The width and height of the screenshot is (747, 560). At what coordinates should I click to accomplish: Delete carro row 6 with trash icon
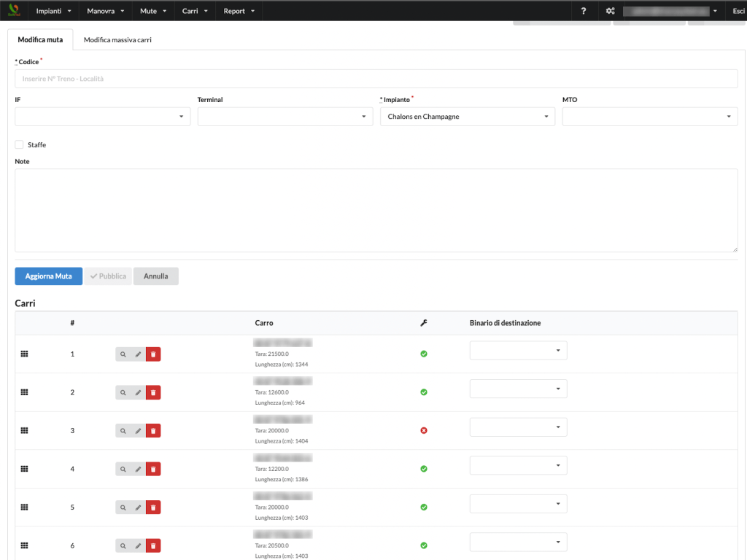(153, 545)
